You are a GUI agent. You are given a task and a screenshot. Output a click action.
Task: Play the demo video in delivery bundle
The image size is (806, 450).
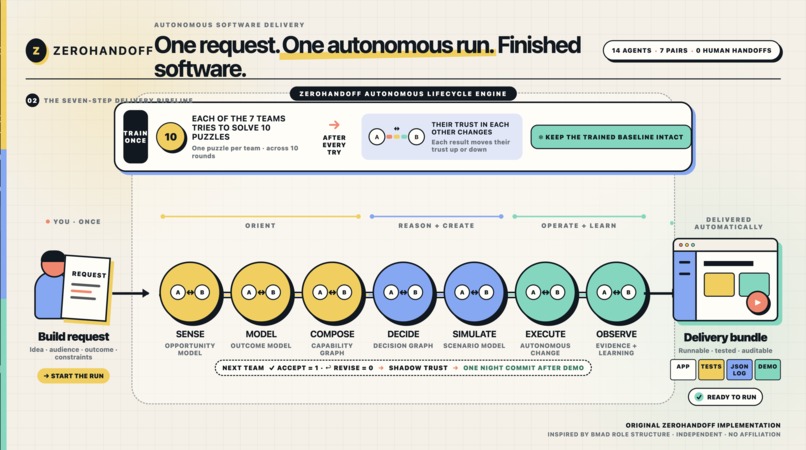point(757,302)
